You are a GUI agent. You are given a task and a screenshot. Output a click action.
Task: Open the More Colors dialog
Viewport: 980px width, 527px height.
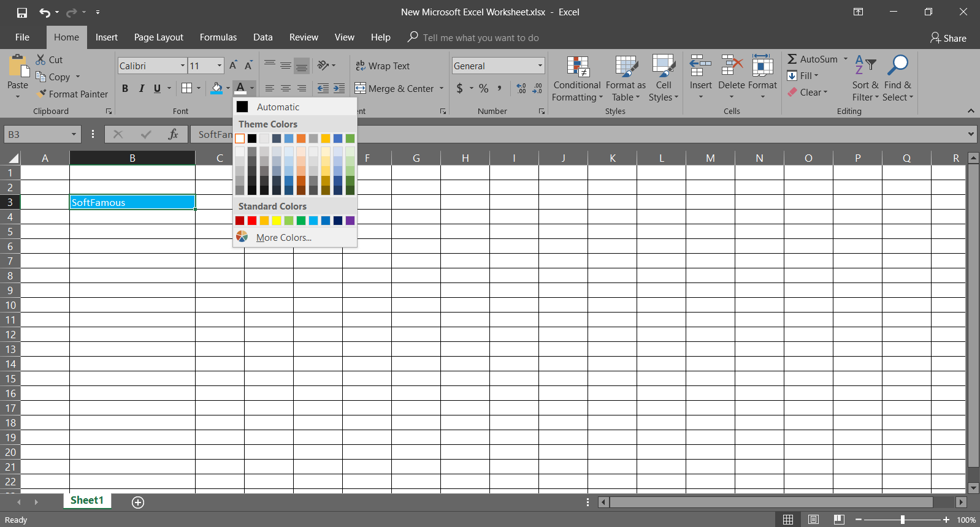[283, 238]
